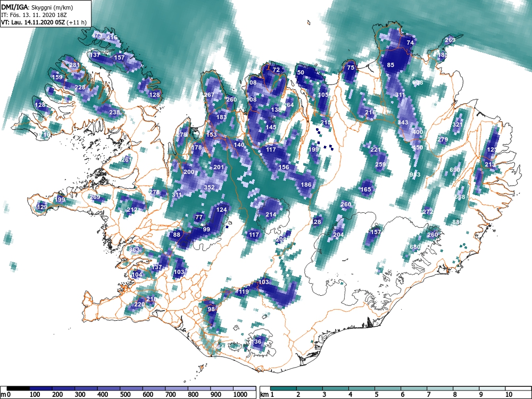This screenshot has height=399, width=532.
Task: Click the '700' label in the m legend
Action: pyautogui.click(x=170, y=395)
